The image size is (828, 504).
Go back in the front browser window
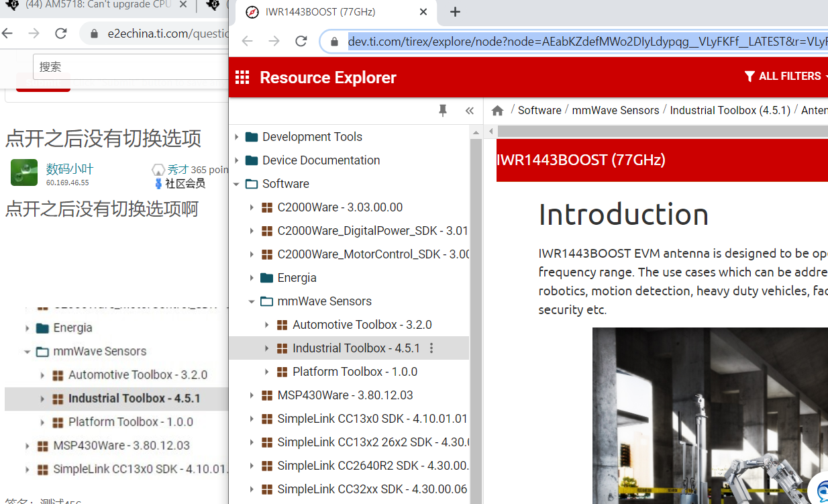[x=247, y=41]
